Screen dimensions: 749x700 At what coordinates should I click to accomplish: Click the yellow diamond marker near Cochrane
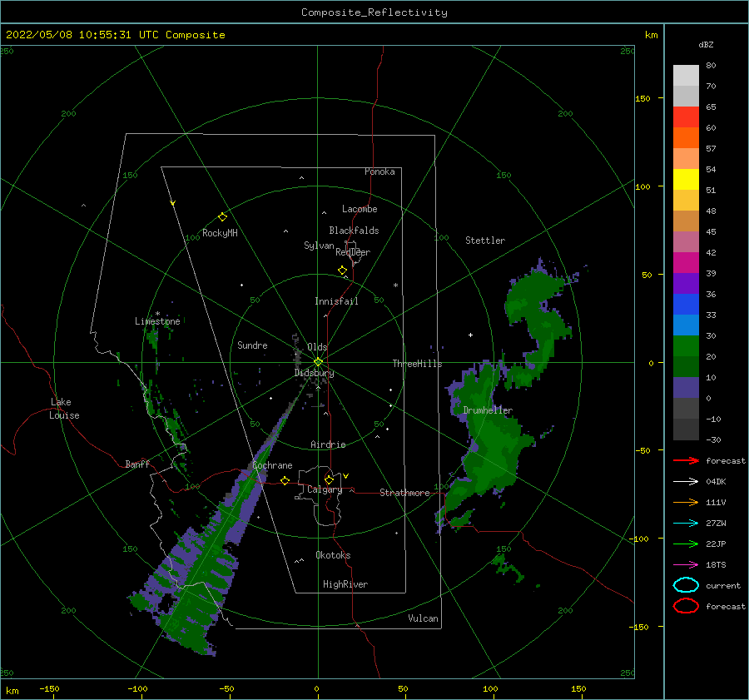pyautogui.click(x=285, y=481)
